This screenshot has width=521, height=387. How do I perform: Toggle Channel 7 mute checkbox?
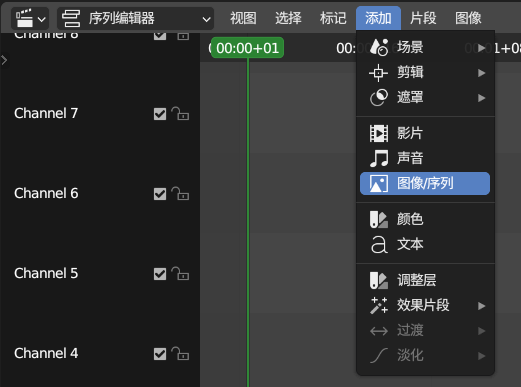[x=160, y=114]
